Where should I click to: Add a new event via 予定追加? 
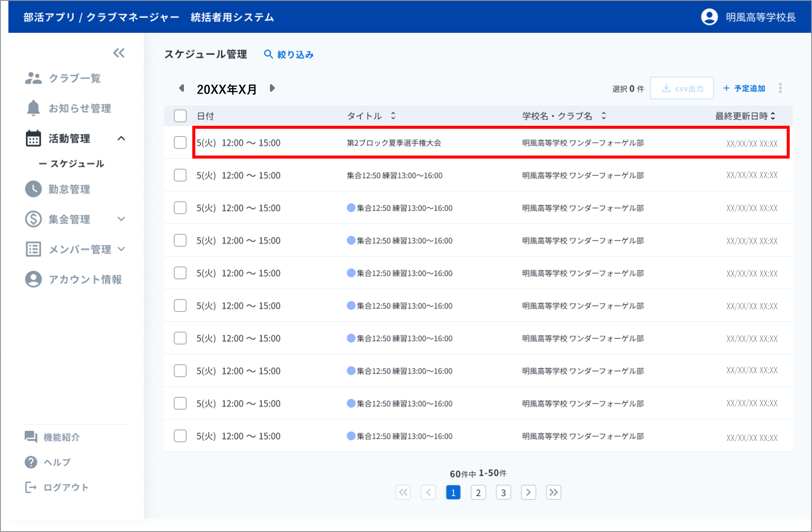(x=744, y=88)
